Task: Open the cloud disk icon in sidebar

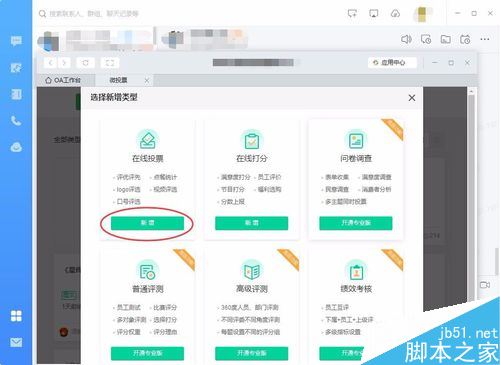Action: click(16, 147)
